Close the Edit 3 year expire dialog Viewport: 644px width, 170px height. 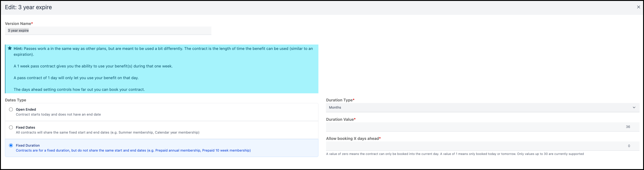click(x=638, y=7)
